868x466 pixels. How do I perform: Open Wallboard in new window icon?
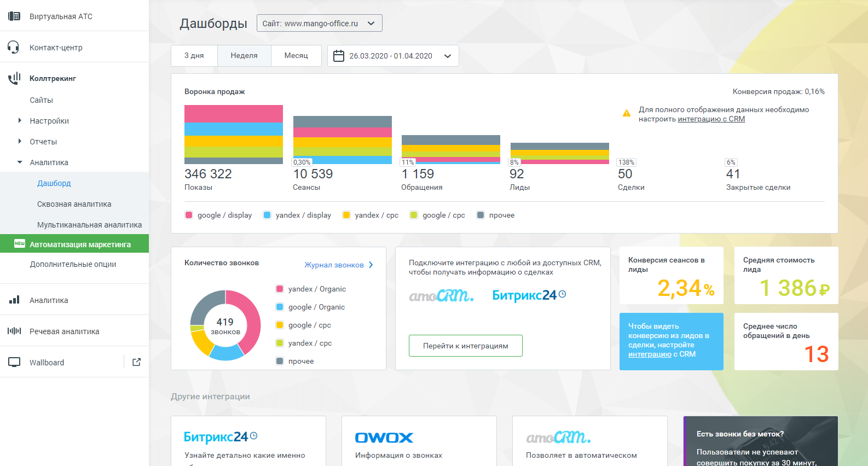137,362
